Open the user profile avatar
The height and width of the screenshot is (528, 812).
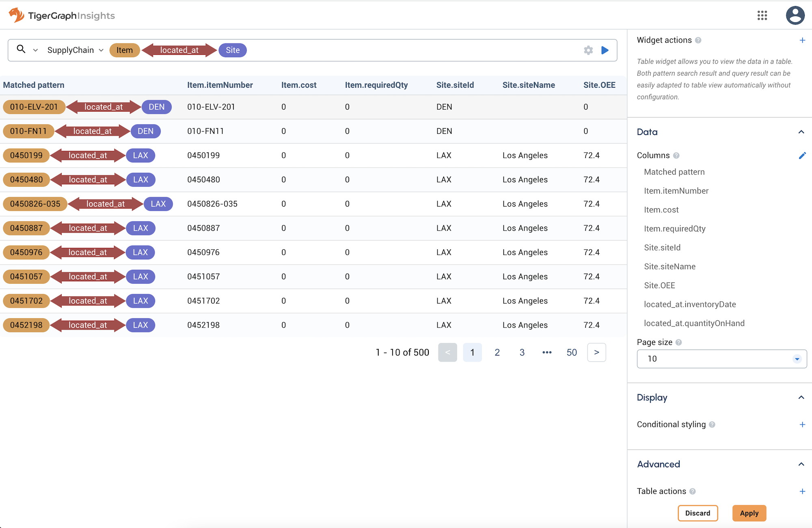795,15
